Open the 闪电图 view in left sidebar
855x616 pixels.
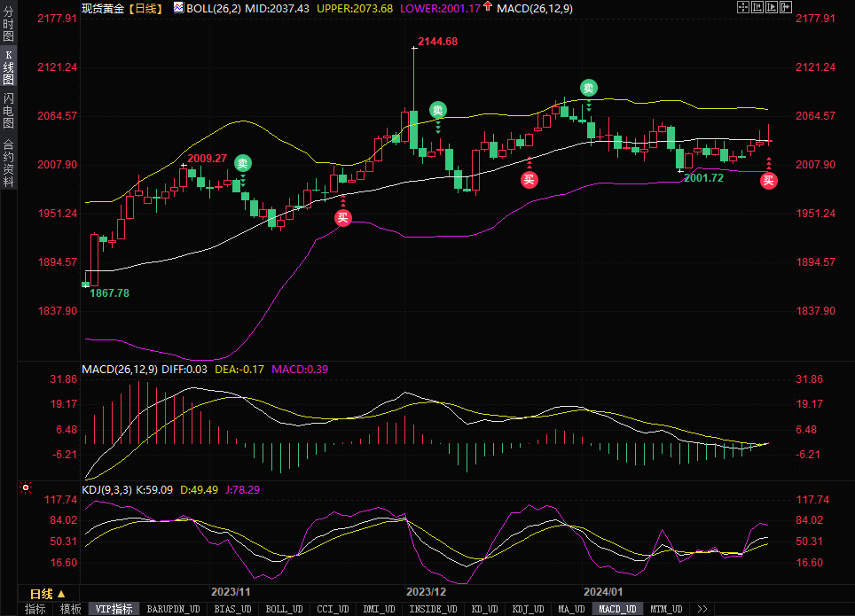(x=8, y=109)
